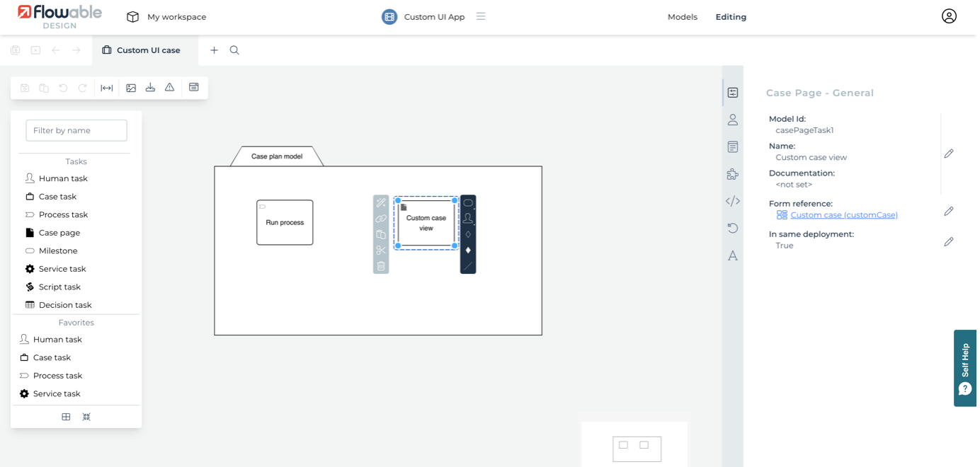Viewport: 980px width, 467px height.
Task: Click the fit-to-width toolbar icon
Action: [107, 88]
